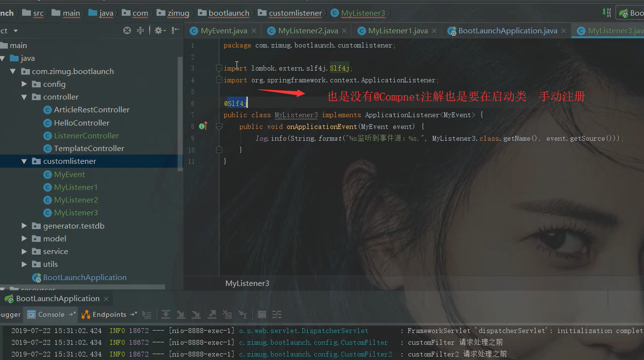The width and height of the screenshot is (644, 360).
Task: Collapse the java source folder
Action: (2, 58)
